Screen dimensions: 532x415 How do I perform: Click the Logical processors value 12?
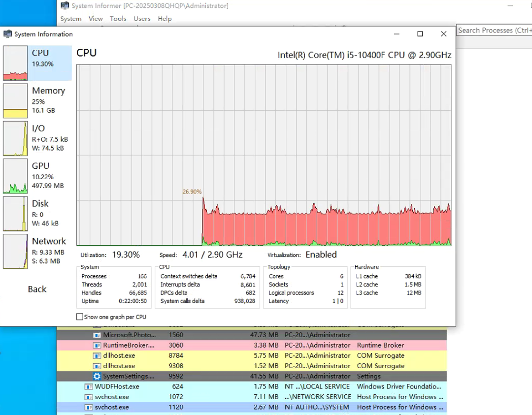[x=340, y=293]
